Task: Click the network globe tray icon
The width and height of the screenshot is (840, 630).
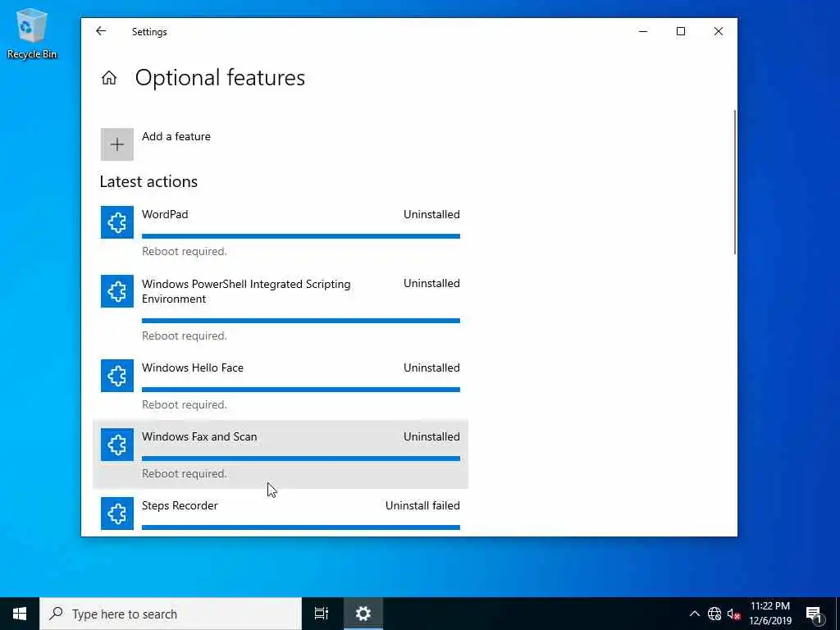Action: pos(714,614)
